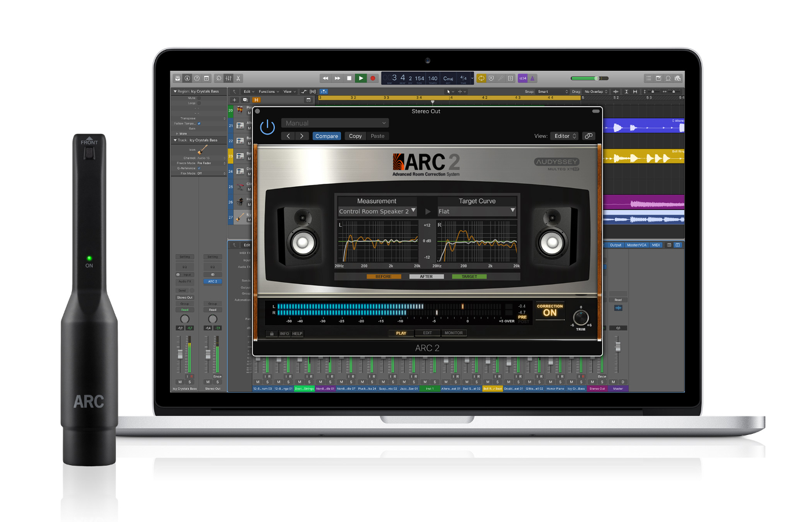Enable the region Mute checkbox

click(199, 98)
